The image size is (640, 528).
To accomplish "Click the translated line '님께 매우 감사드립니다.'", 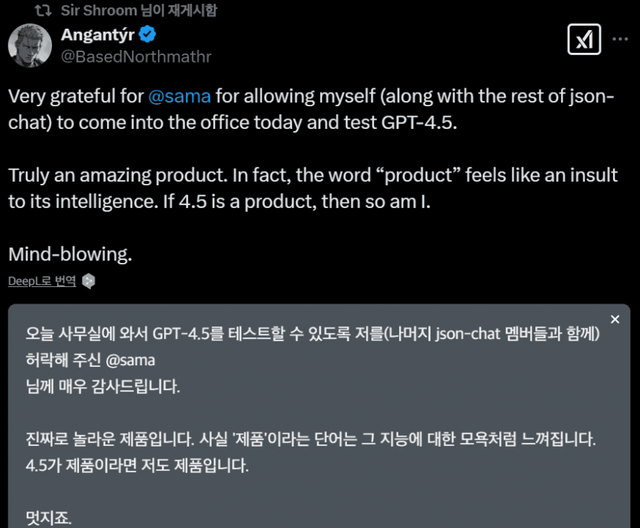I will pyautogui.click(x=106, y=384).
